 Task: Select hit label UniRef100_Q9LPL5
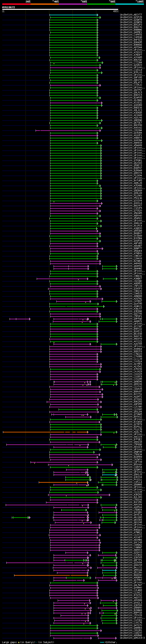tap(131, 93)
